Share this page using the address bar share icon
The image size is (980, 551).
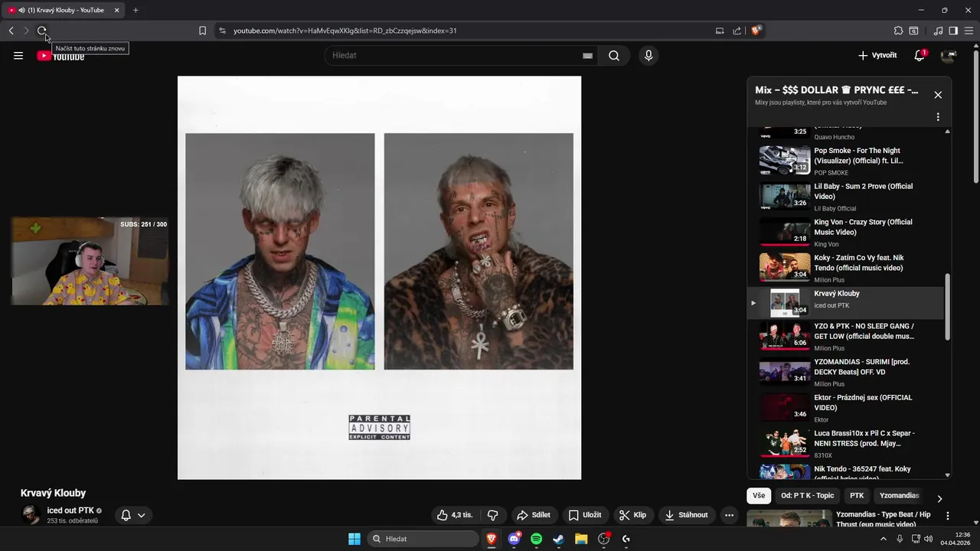click(737, 31)
